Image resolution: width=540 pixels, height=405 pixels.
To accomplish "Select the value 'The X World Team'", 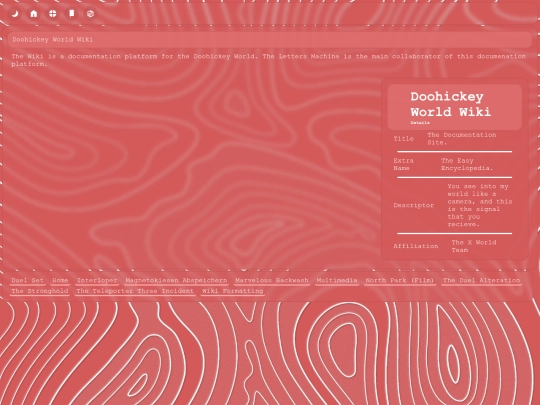I will coord(474,246).
